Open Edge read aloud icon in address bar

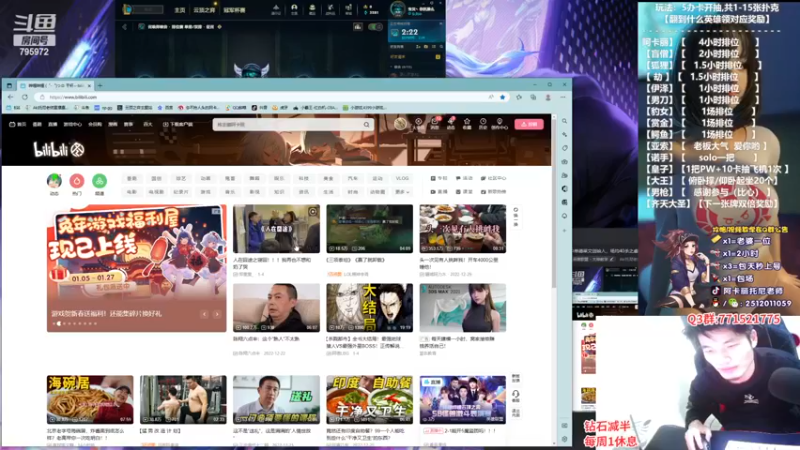click(491, 97)
